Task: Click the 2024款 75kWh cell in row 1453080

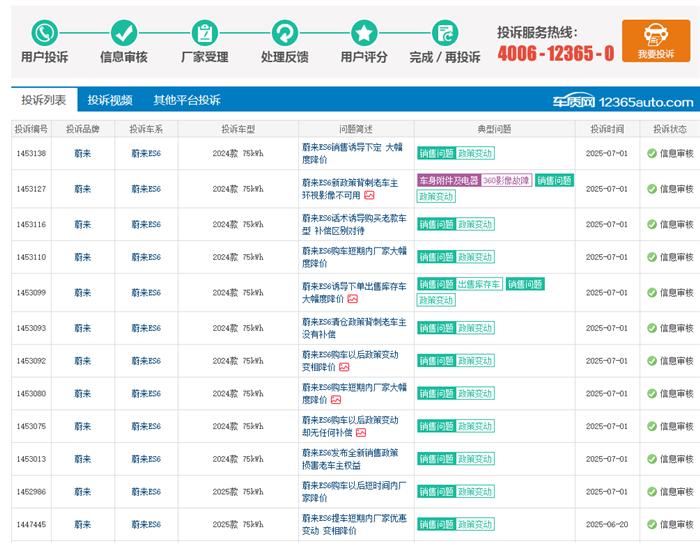Action: (x=238, y=393)
